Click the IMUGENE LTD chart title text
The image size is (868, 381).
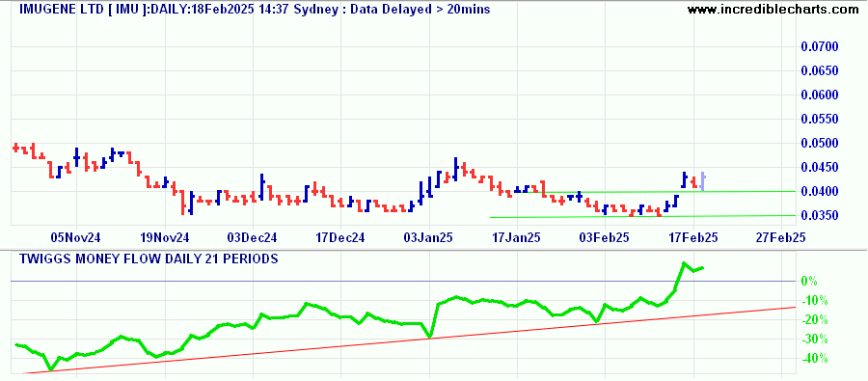tap(256, 10)
